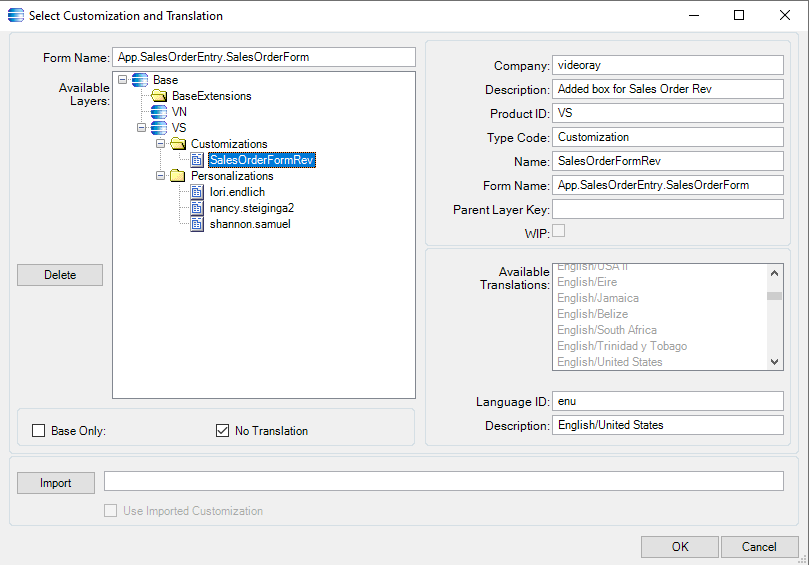Toggle Use Imported Customization checkbox
Image resolution: width=809 pixels, height=565 pixels.
click(110, 511)
